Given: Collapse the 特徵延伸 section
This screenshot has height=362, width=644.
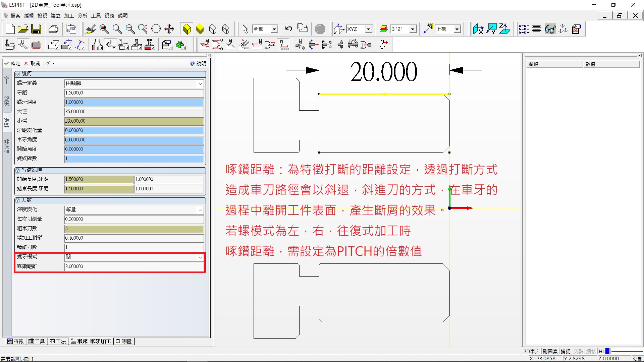Looking at the screenshot, I should (18, 170).
